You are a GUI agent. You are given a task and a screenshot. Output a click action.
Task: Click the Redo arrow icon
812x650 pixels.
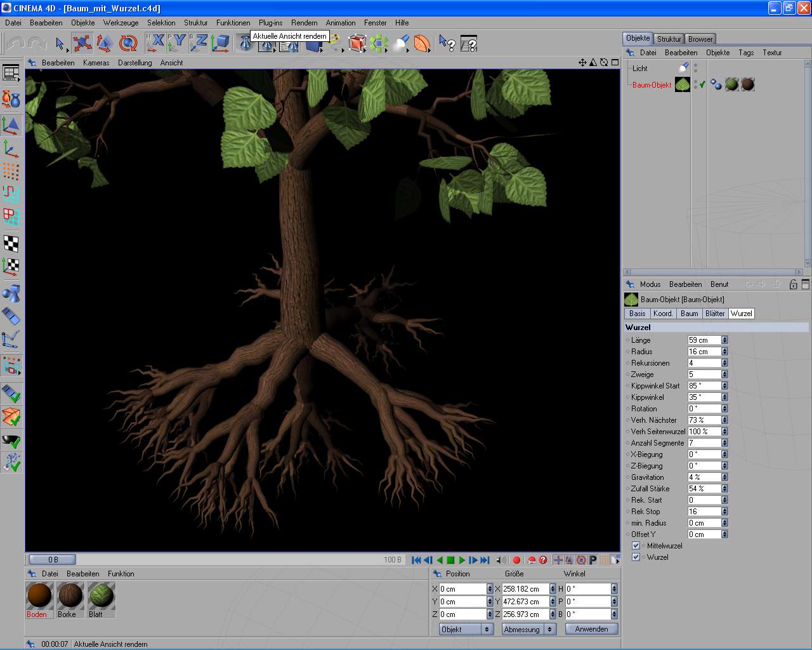pos(37,43)
